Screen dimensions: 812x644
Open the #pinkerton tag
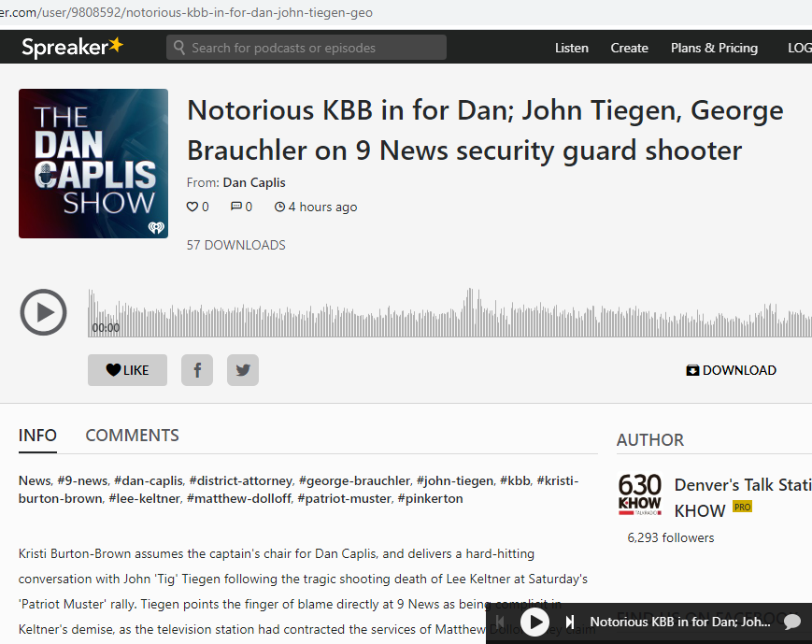pos(431,498)
